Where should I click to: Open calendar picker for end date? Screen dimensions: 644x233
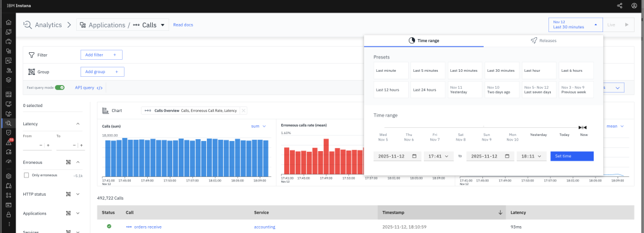[508, 156]
